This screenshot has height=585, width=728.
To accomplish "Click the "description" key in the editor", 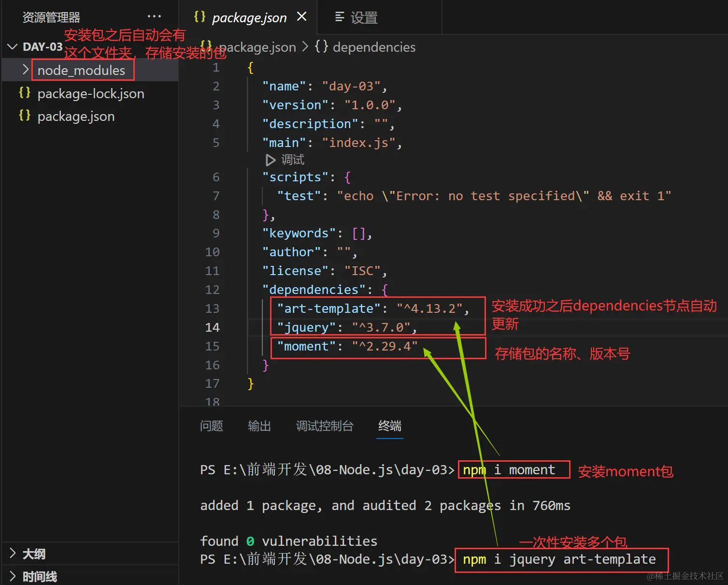I will pos(311,124).
